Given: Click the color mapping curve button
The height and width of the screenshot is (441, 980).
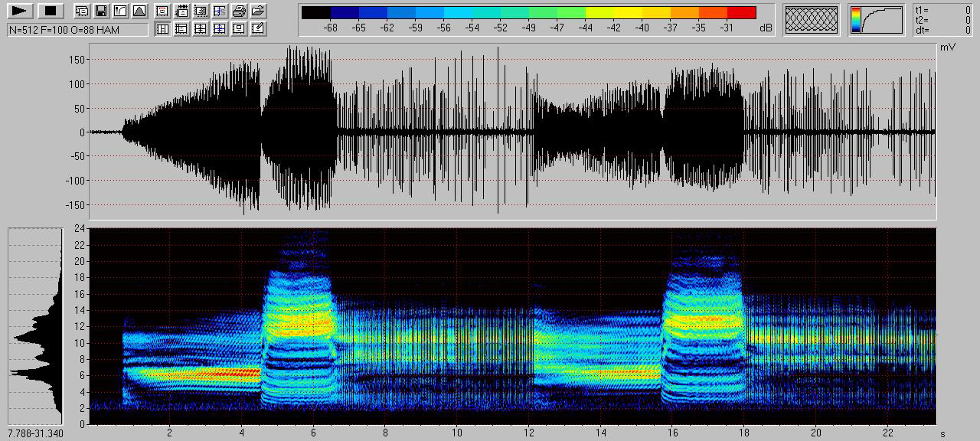Looking at the screenshot, I should tap(876, 19).
